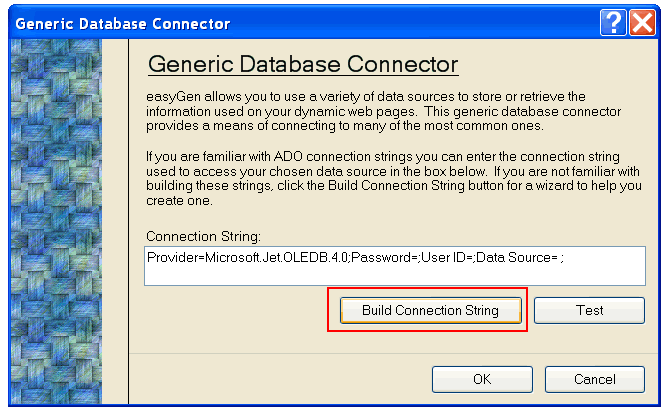Click the underlined Generic Database Connector heading
The image size is (669, 412).
[x=303, y=65]
